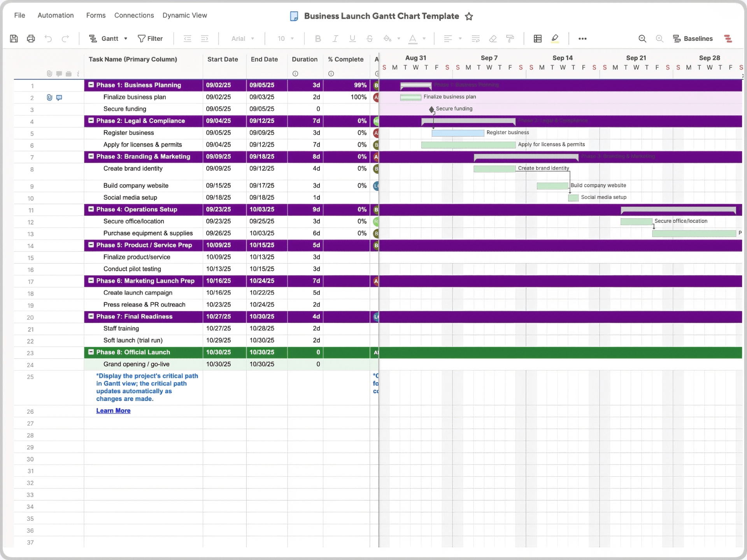Toggle italic text formatting
Image resolution: width=747 pixels, height=560 pixels.
(x=335, y=38)
